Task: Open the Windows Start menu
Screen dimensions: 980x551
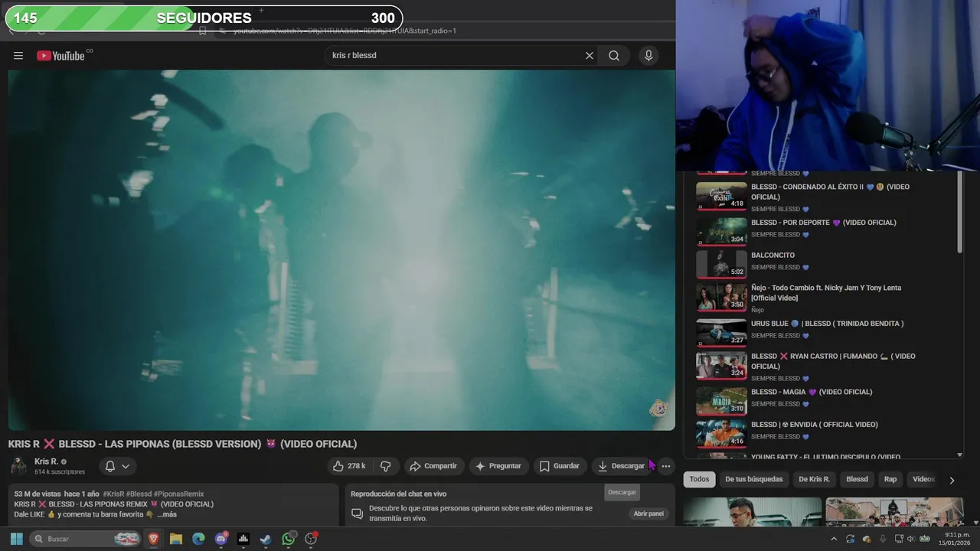Action: point(16,539)
